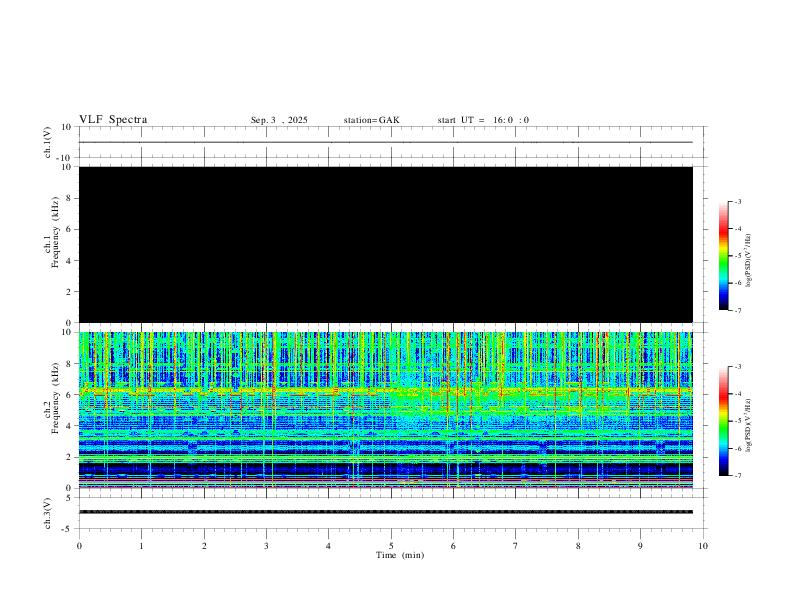Click the "9" minute tick on time axis
The height and width of the screenshot is (612, 792).
point(640,546)
